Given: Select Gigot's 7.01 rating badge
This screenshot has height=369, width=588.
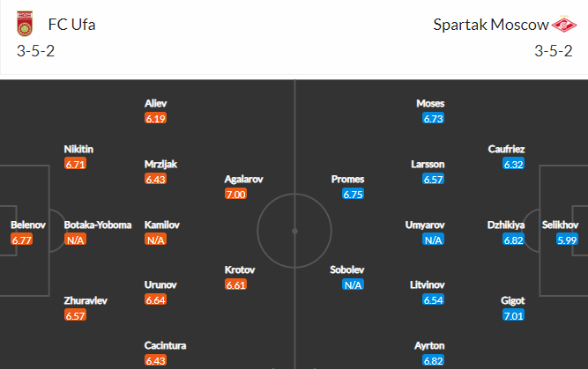Looking at the screenshot, I should coord(513,315).
